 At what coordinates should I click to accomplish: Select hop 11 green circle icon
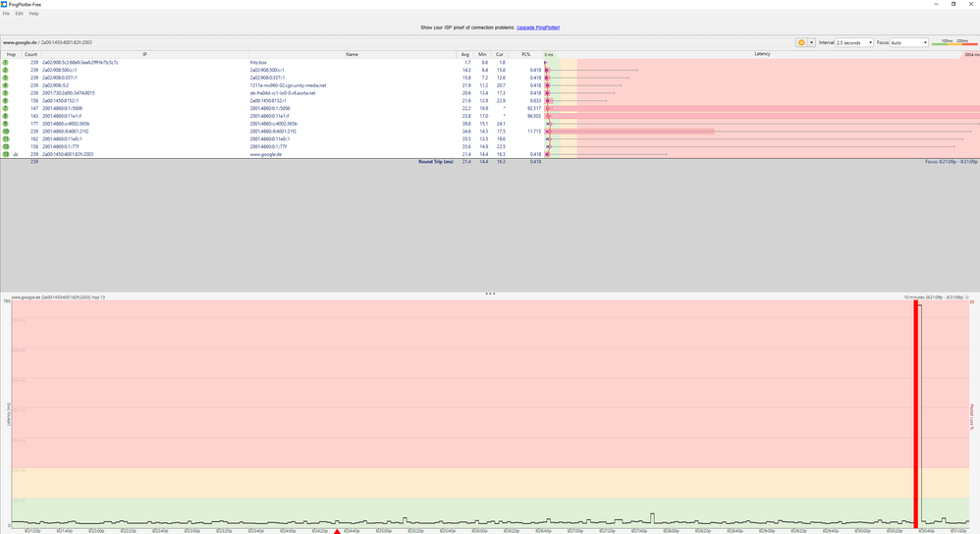[6, 138]
